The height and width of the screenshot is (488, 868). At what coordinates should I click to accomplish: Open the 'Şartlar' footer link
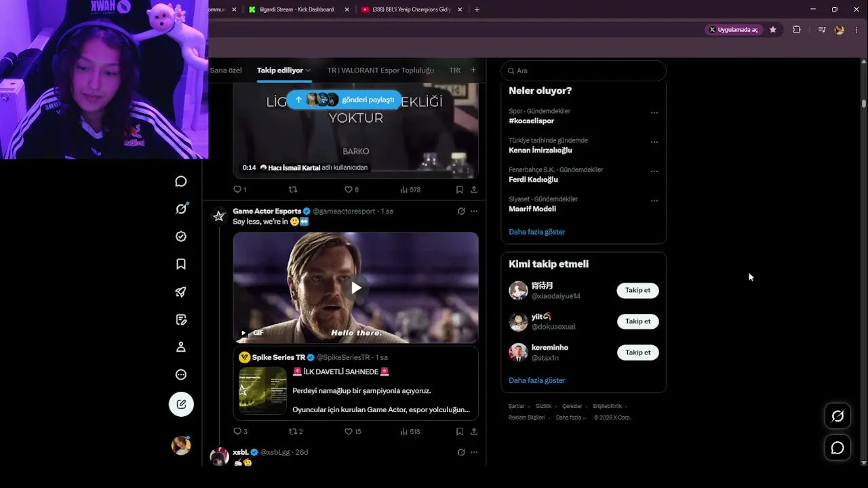(x=517, y=406)
